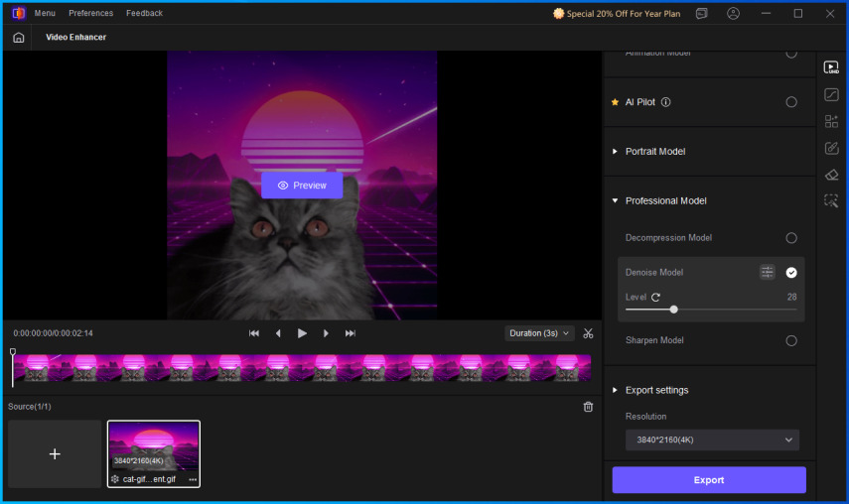849x504 pixels.
Task: Click the Preview button
Action: pos(302,186)
